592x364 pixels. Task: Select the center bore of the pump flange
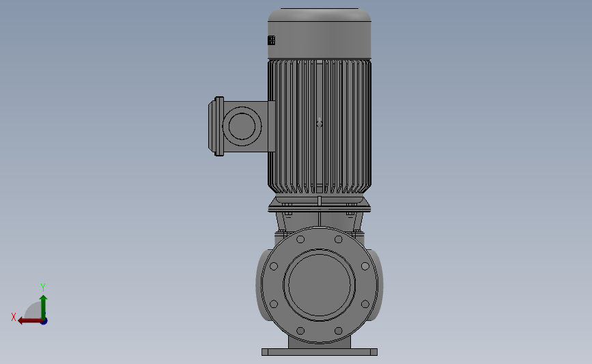point(320,285)
